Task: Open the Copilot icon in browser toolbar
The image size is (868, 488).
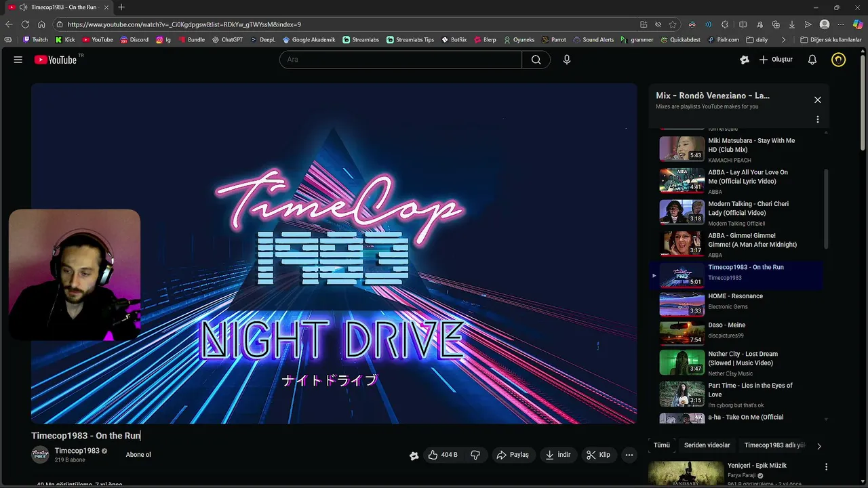Action: (857, 24)
